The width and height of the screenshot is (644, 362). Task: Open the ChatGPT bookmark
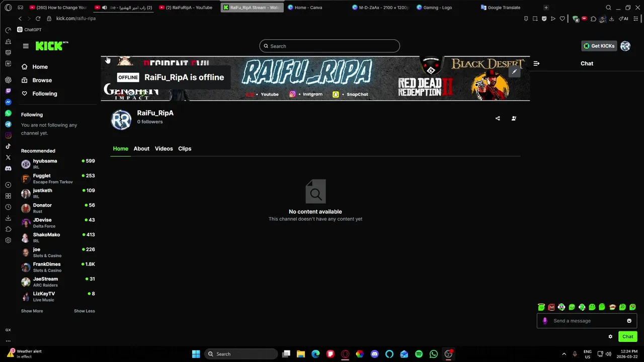pos(29,30)
